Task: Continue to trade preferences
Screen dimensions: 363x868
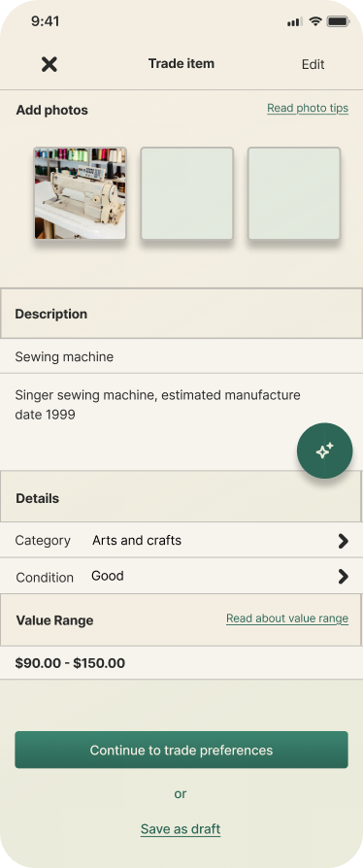Action: (181, 750)
